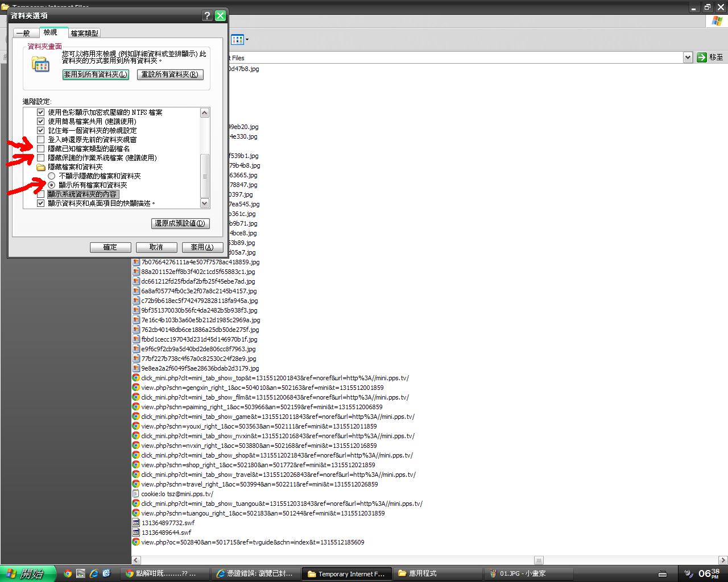This screenshot has height=582, width=728.
Task: Enable 隱藏保護的作業系統檔案 checkbox
Action: 40,157
